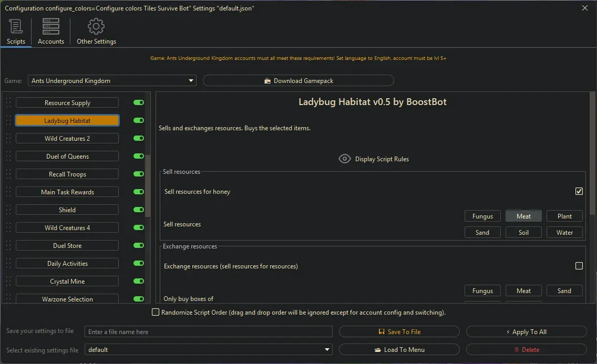Uncheck Sell resources for honey

point(579,192)
